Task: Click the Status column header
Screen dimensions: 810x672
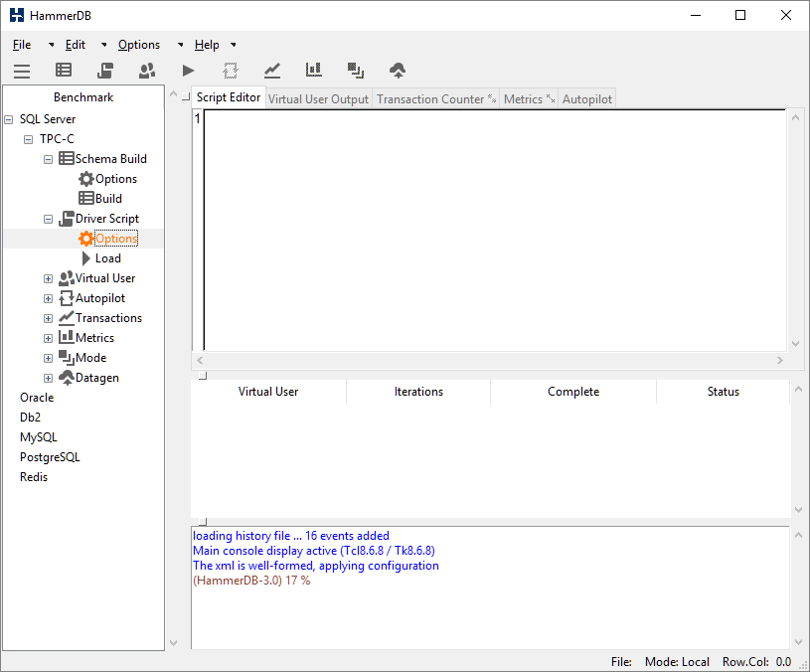Action: coord(724,392)
